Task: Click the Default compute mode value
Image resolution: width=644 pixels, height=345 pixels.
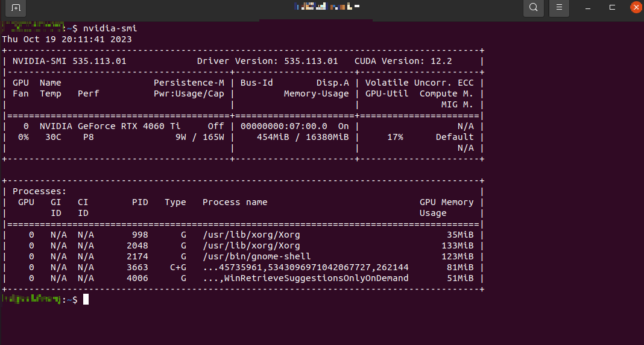Action: 455,137
